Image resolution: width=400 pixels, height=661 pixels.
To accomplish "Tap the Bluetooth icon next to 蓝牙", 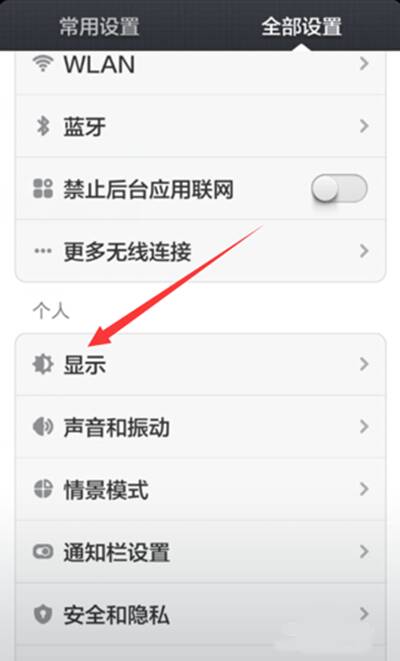I will click(x=43, y=126).
